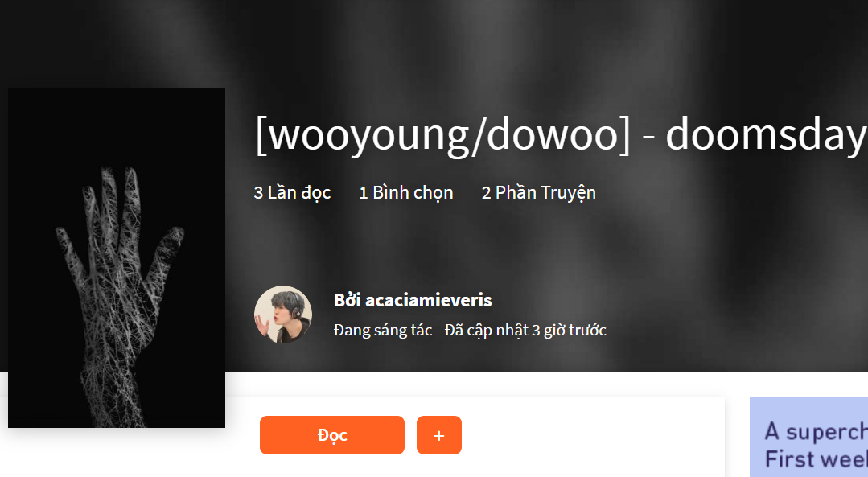
Task: Click empty white panel beside the plus button
Action: tap(592, 435)
